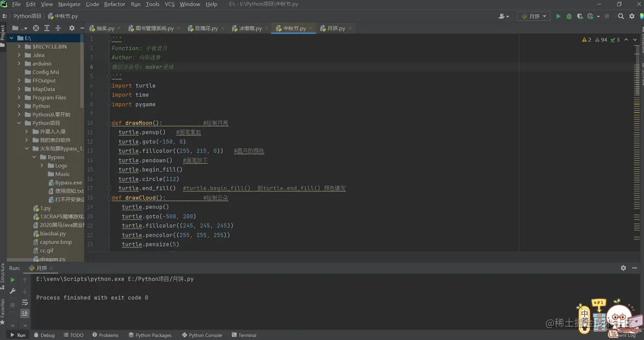
Task: Click the line 18 def drawCloud code
Action: tap(138, 198)
